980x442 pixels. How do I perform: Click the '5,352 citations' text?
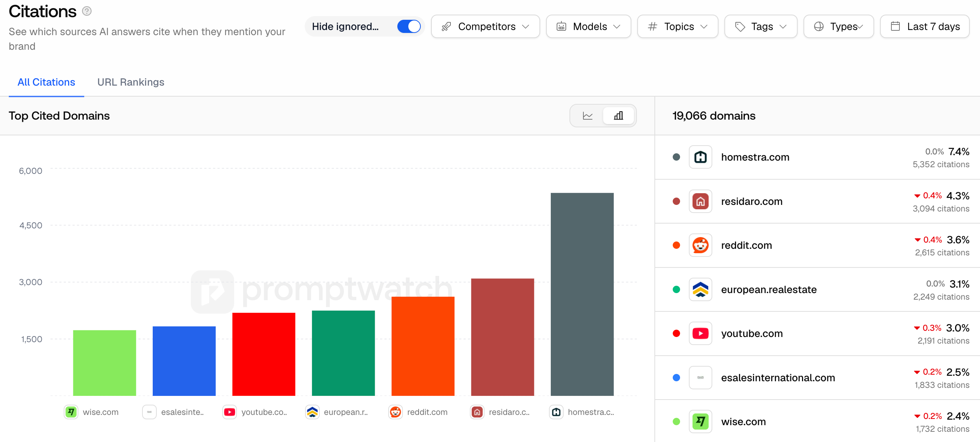tap(940, 164)
